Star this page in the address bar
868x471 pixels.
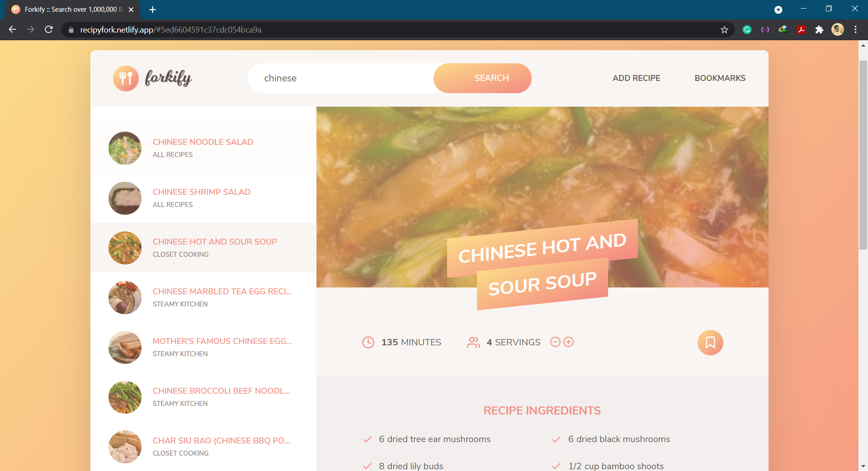tap(724, 30)
